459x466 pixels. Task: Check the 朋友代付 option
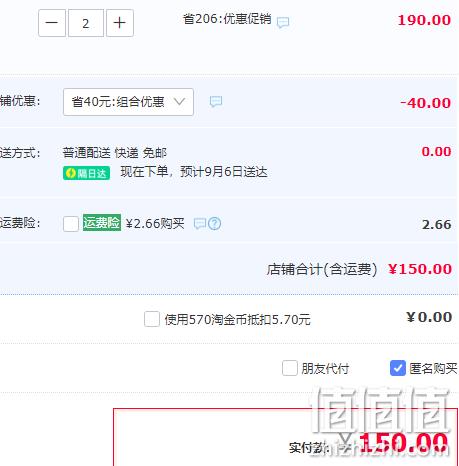tap(290, 368)
